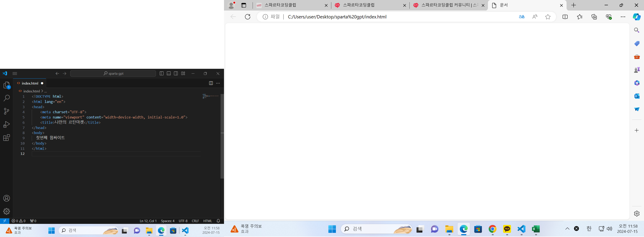Open Edge Settings and more menu

click(623, 17)
